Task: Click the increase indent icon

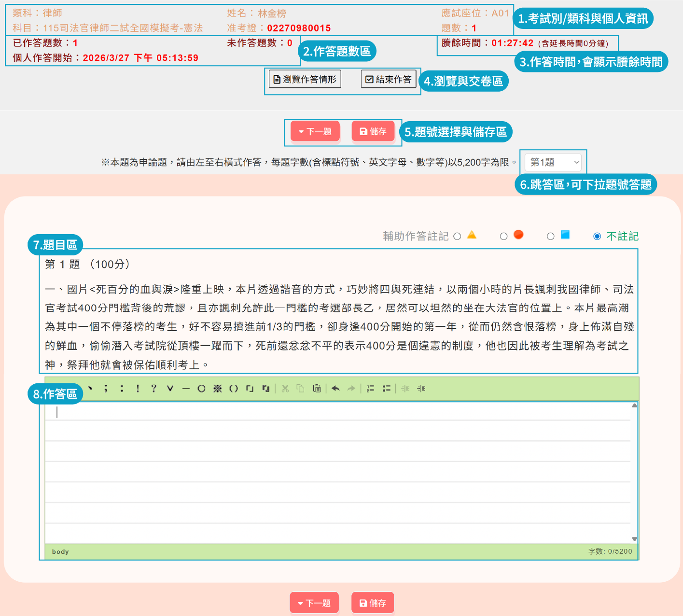Action: point(421,389)
